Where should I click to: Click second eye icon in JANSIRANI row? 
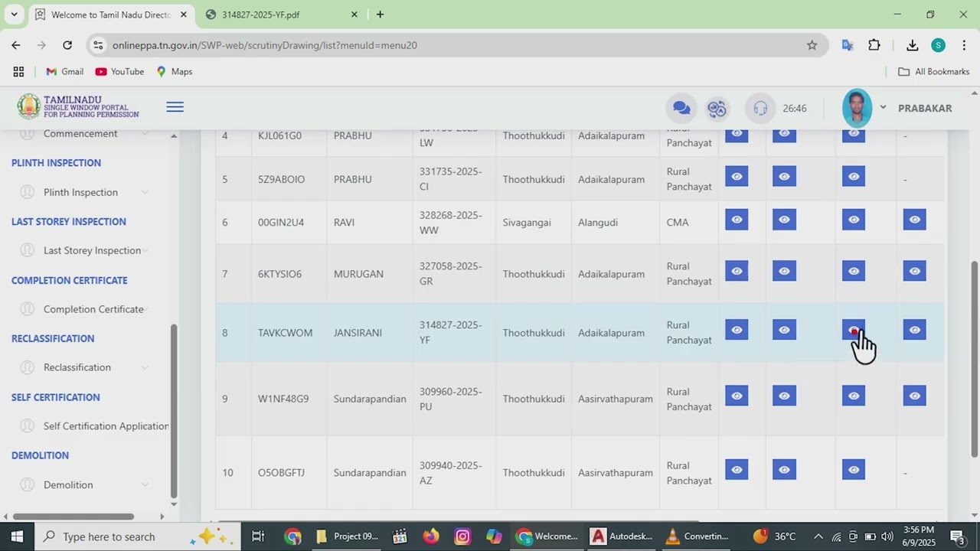click(x=784, y=330)
